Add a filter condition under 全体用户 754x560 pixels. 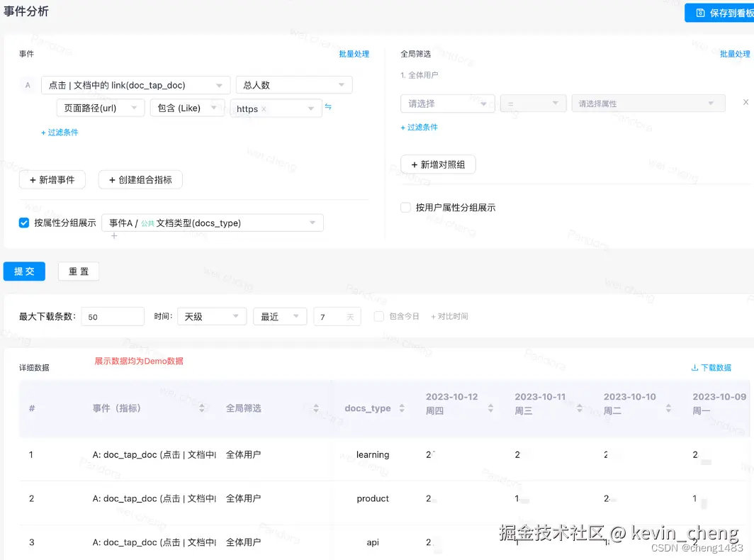tap(420, 127)
